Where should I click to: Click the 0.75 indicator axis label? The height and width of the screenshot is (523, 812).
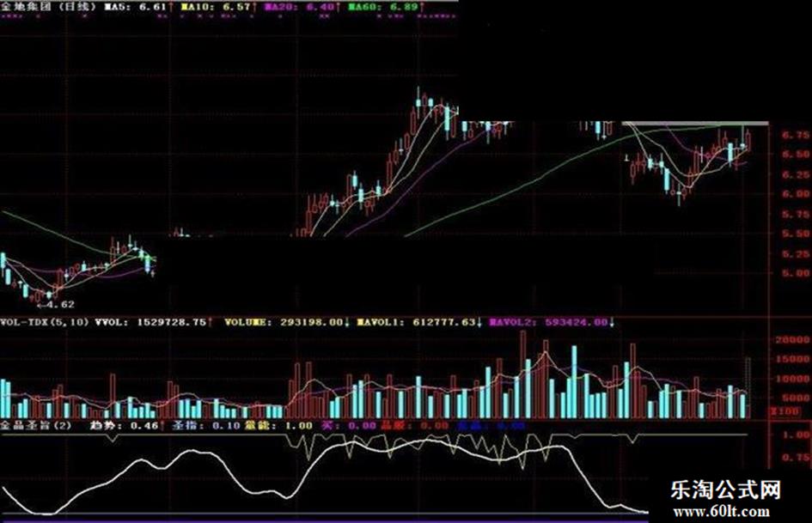[x=796, y=457]
